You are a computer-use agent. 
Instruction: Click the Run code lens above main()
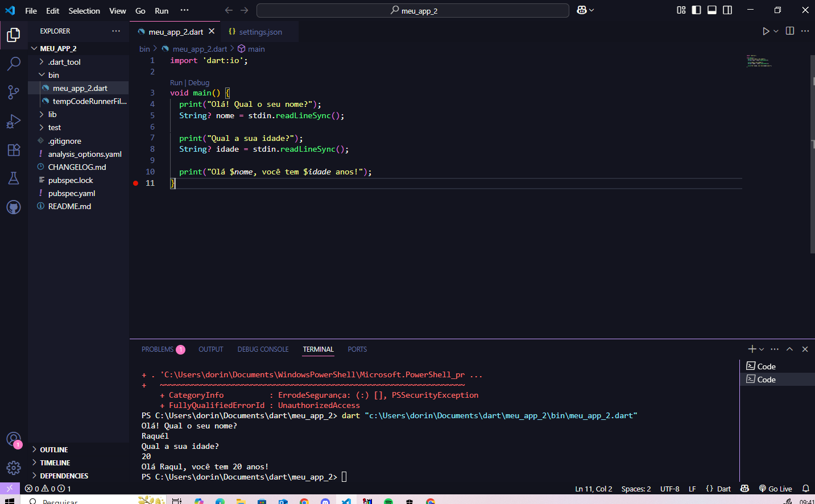pos(176,83)
